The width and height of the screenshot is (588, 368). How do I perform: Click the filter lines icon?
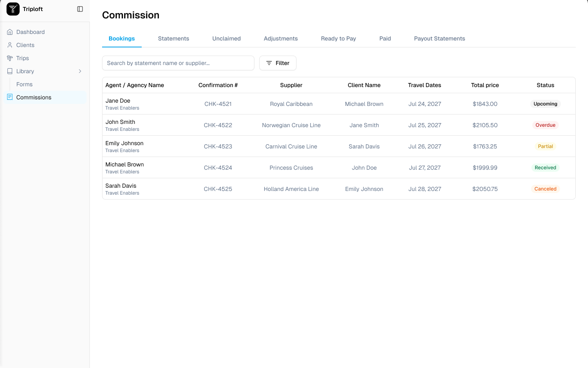point(269,63)
